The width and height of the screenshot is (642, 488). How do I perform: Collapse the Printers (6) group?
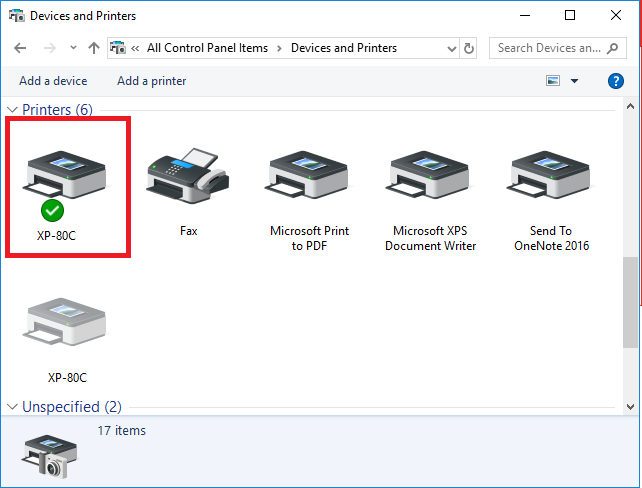[13, 110]
